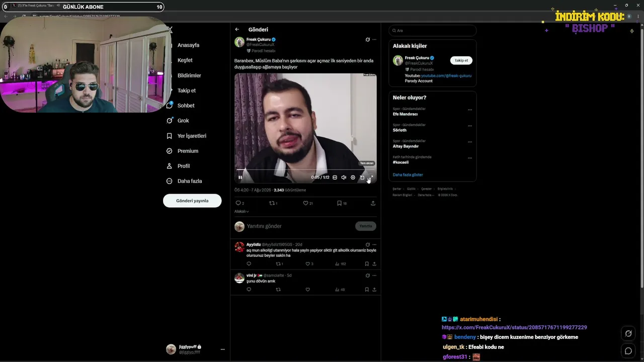
Task: Open Freak Çukuru's avatar on the main post
Action: [239, 42]
